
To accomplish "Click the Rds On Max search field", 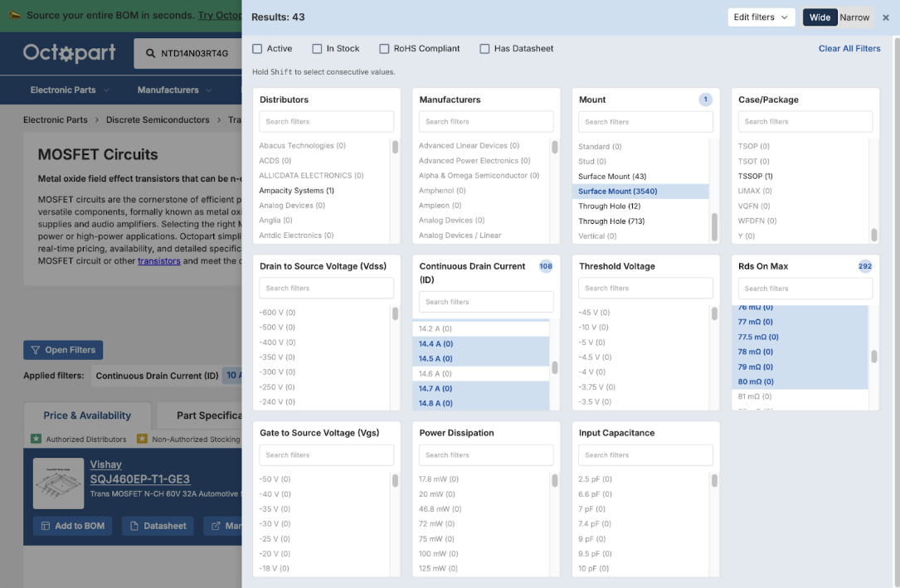I will click(805, 288).
